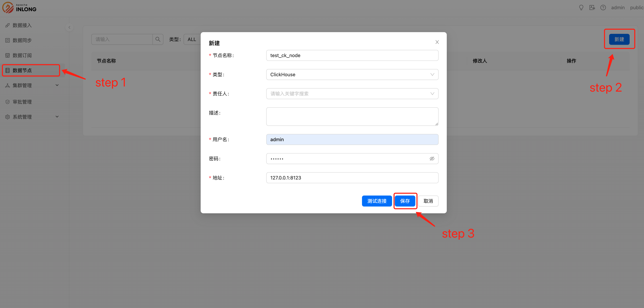The height and width of the screenshot is (308, 644).
Task: Click the lightbulb theme icon in header
Action: [x=581, y=8]
